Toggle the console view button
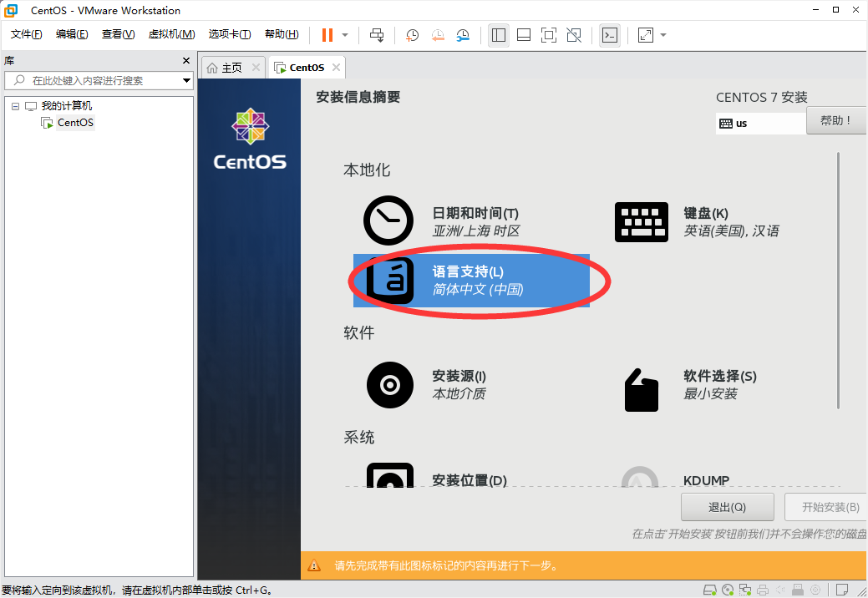The image size is (868, 598). point(610,35)
